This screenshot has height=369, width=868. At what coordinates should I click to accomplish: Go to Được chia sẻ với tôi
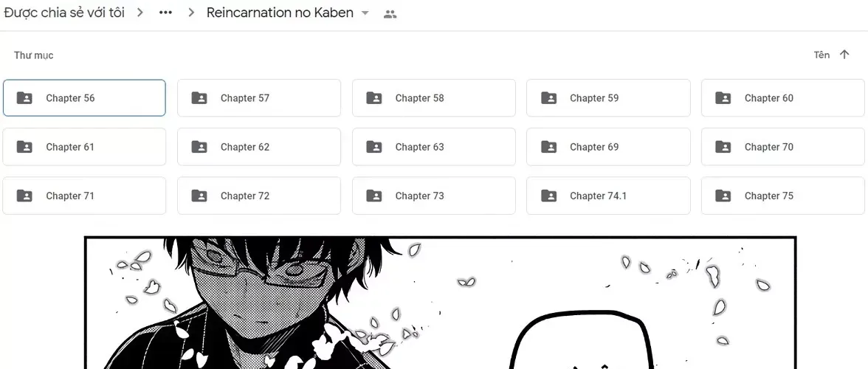pos(64,13)
